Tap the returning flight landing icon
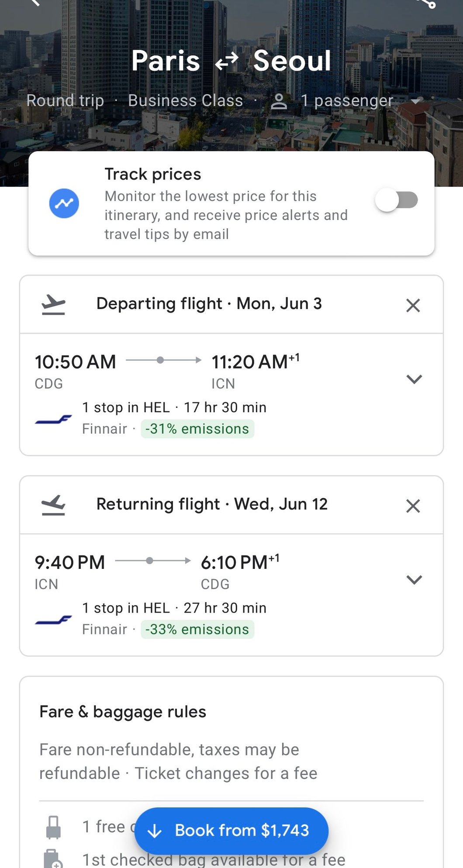This screenshot has width=463, height=868. click(53, 505)
